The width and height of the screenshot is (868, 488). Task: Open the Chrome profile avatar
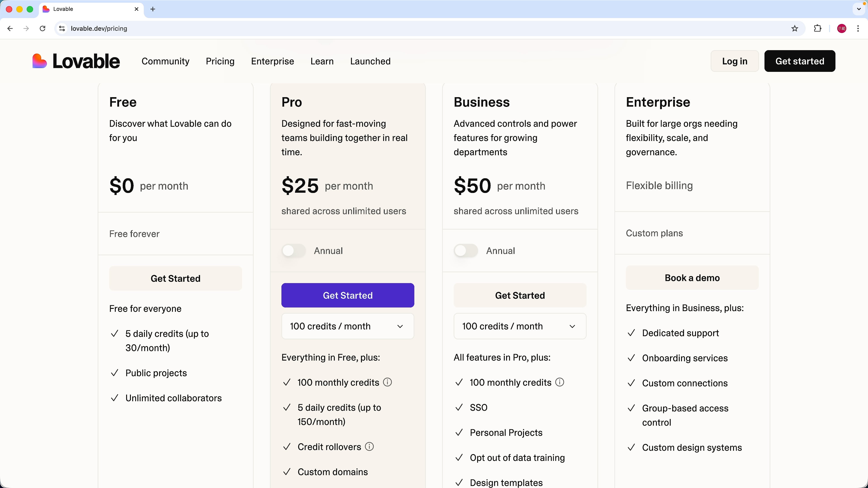coord(841,28)
